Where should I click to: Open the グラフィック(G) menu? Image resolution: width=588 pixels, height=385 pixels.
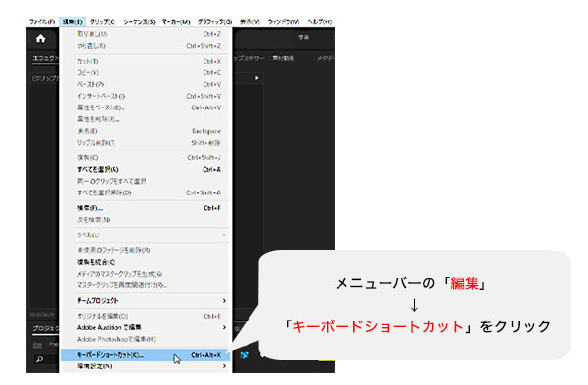(214, 21)
